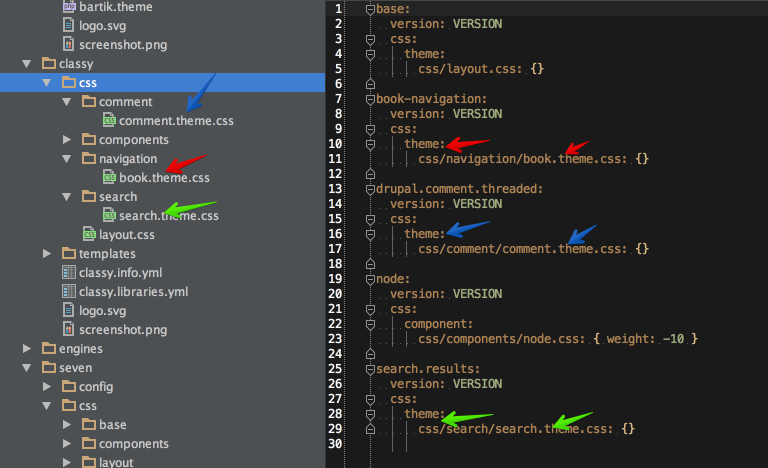The image size is (768, 468).
Task: Fold the theme: section at line 10
Action: (x=370, y=145)
